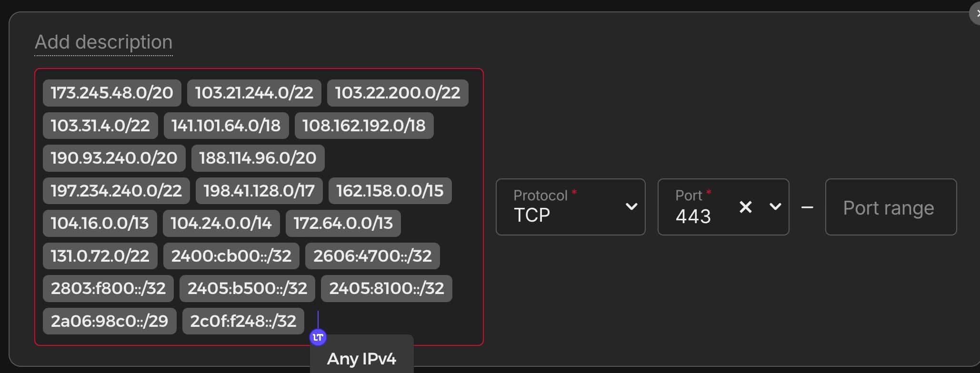Click the 2405:8100::/32 IPv6 chip
This screenshot has width=980, height=373.
(x=386, y=288)
